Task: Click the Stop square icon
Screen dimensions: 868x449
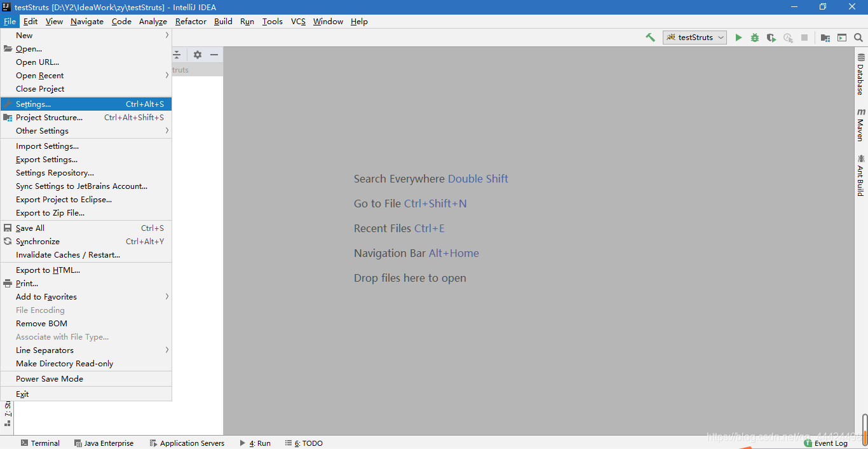Action: [x=804, y=38]
